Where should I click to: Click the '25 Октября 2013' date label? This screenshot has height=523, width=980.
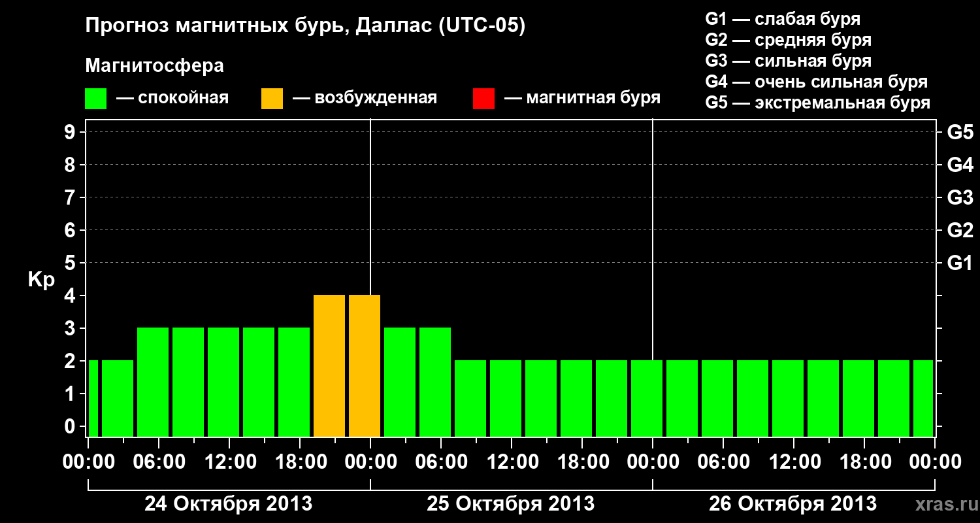510,504
